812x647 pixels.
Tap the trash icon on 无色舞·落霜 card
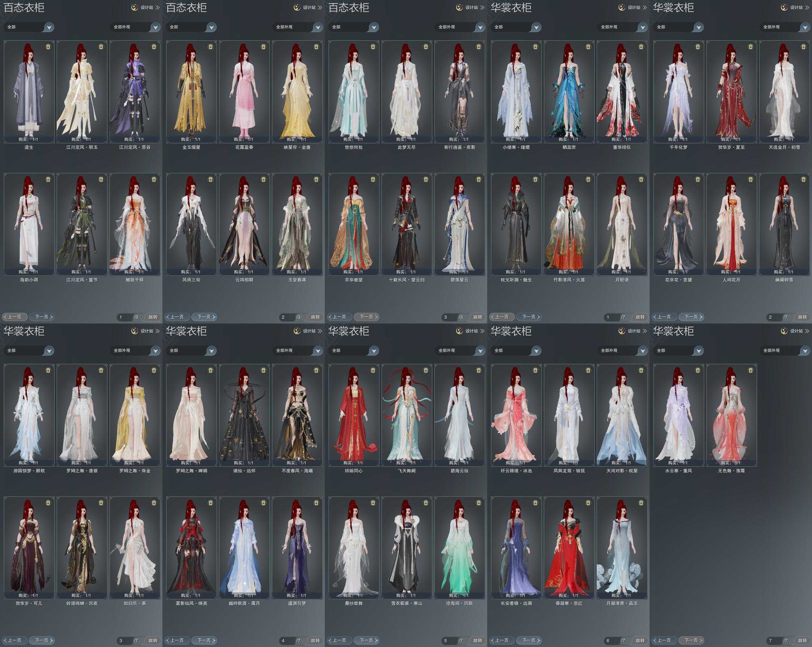coord(750,370)
